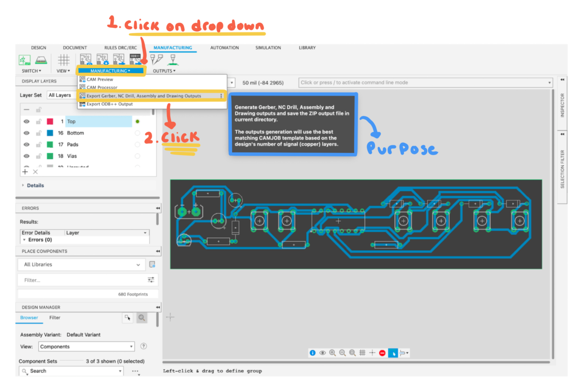Screen dimensions: 576x392
Task: Click the zoom in magnifier icon
Action: (332, 353)
